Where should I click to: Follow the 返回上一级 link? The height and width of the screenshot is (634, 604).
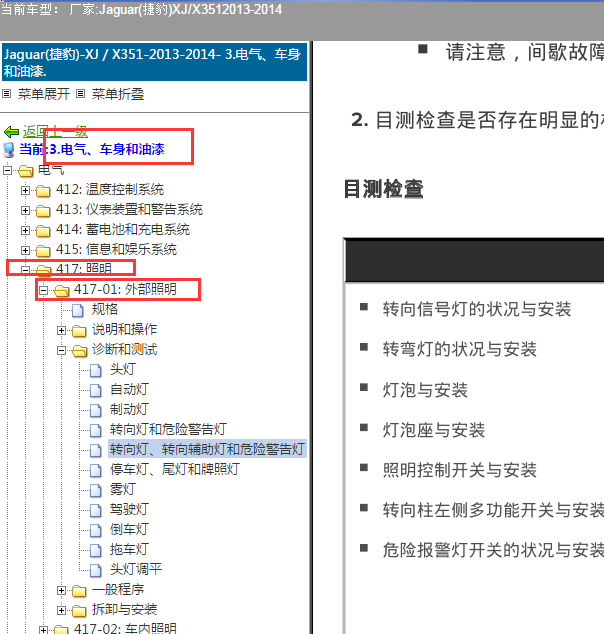(x=55, y=131)
